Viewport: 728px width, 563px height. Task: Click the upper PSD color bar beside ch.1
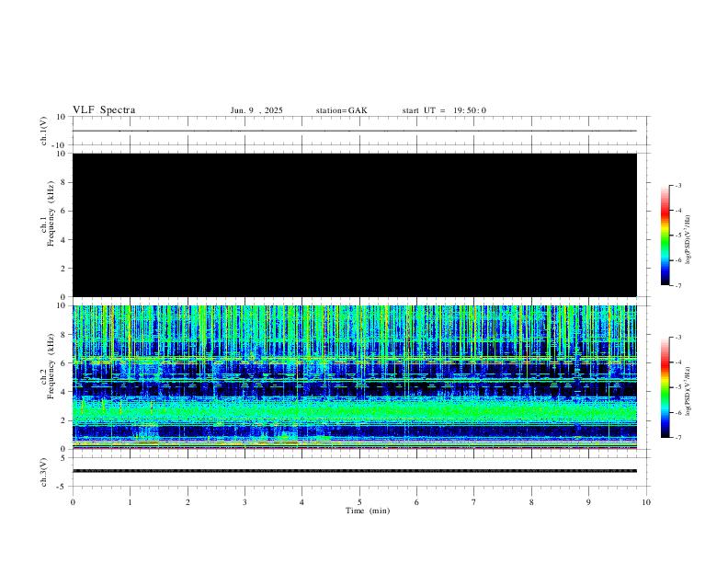coord(665,236)
